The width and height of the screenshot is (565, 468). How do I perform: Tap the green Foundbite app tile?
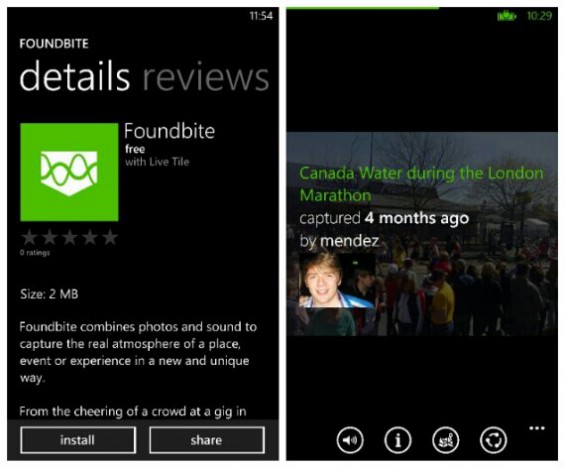69,172
